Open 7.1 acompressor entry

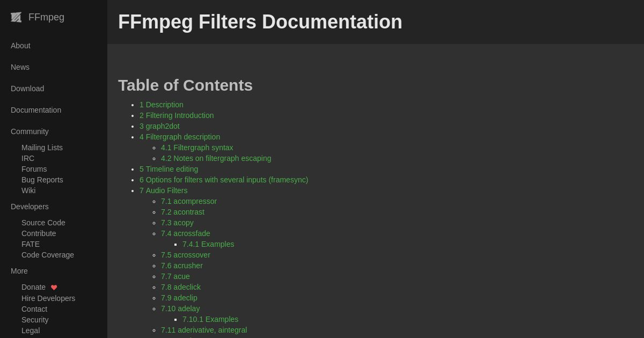pyautogui.click(x=189, y=201)
